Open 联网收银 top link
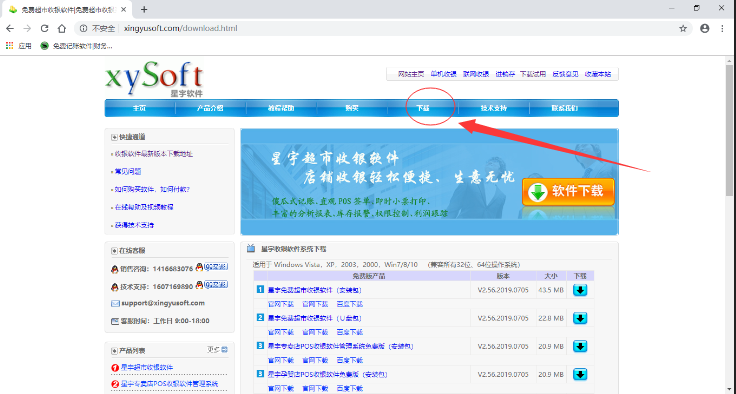 click(476, 74)
